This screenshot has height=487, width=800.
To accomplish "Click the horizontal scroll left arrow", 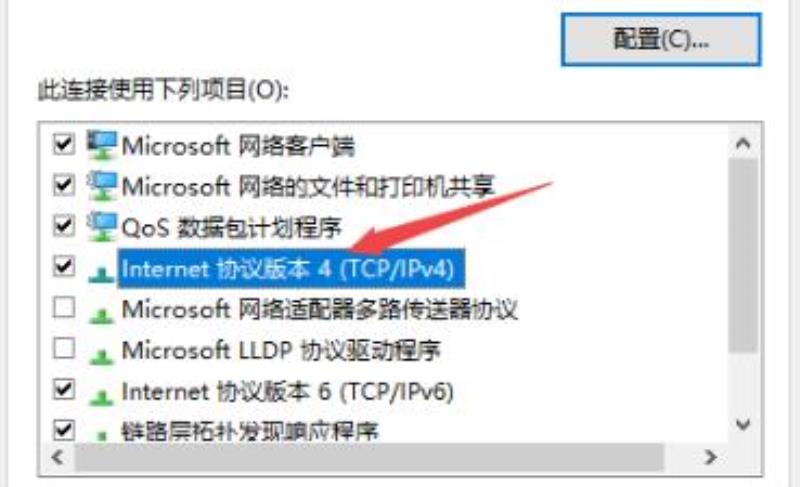I will pyautogui.click(x=58, y=457).
